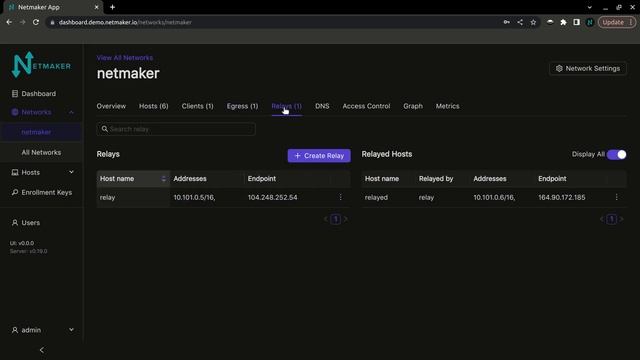
Task: Sort Relays by Host name column
Action: coord(133,179)
